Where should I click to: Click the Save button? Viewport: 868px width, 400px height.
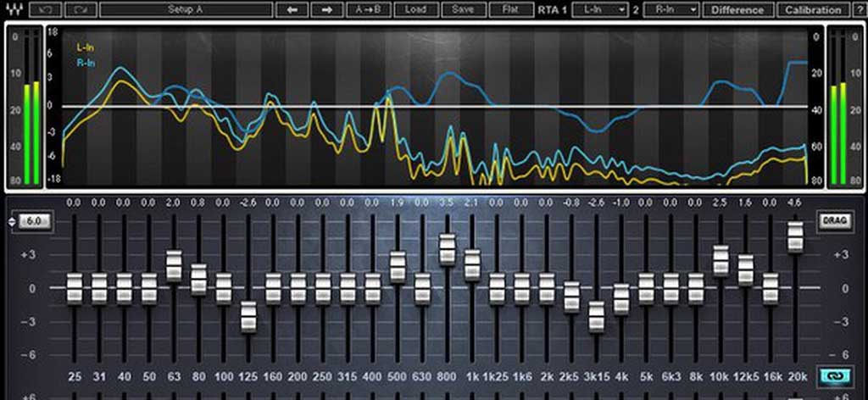click(x=463, y=10)
